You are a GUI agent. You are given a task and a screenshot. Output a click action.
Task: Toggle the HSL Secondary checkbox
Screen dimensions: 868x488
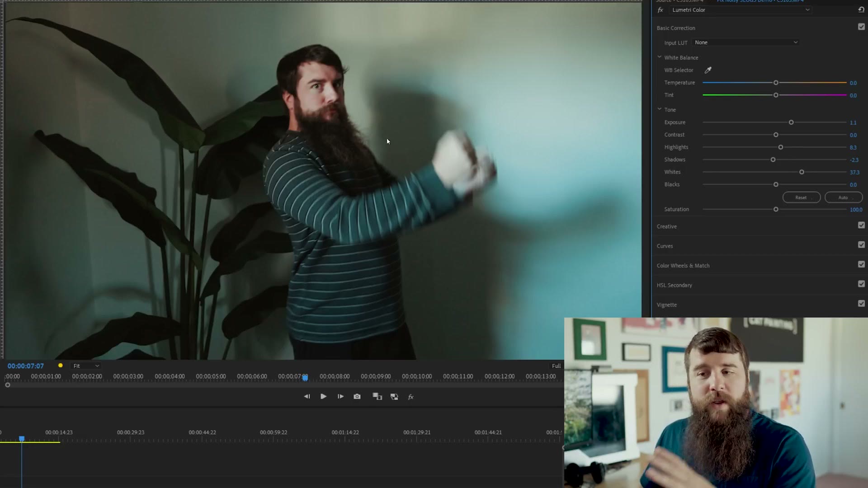[861, 284]
